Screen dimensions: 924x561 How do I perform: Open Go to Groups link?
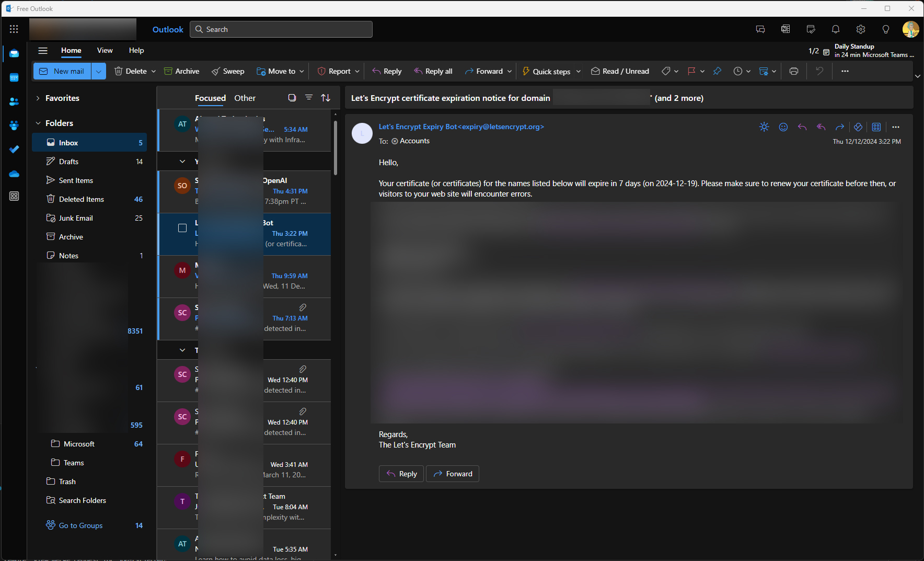coord(80,525)
